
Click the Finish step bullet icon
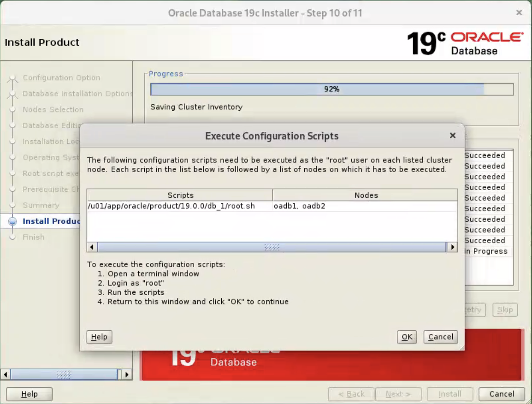[12, 237]
